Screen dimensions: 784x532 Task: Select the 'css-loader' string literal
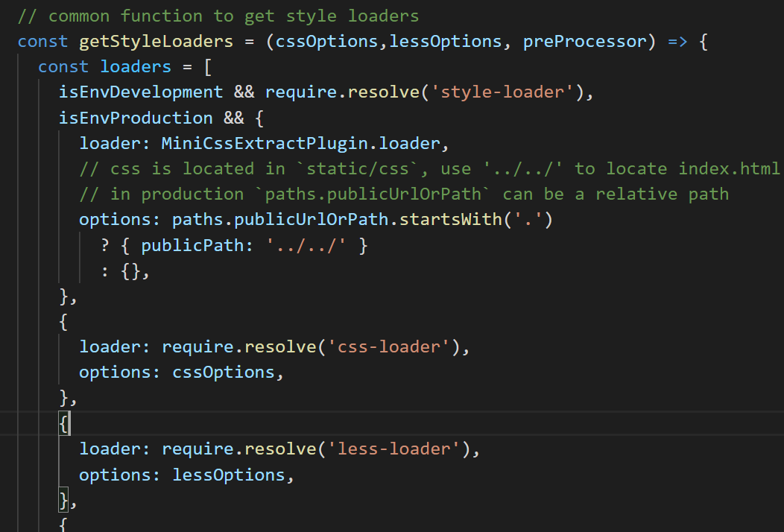click(x=393, y=346)
